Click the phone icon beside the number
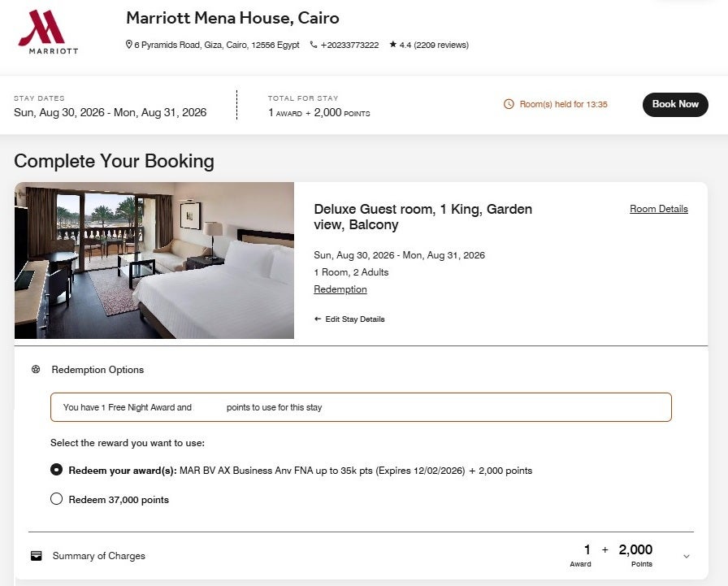The width and height of the screenshot is (728, 586). 312,46
